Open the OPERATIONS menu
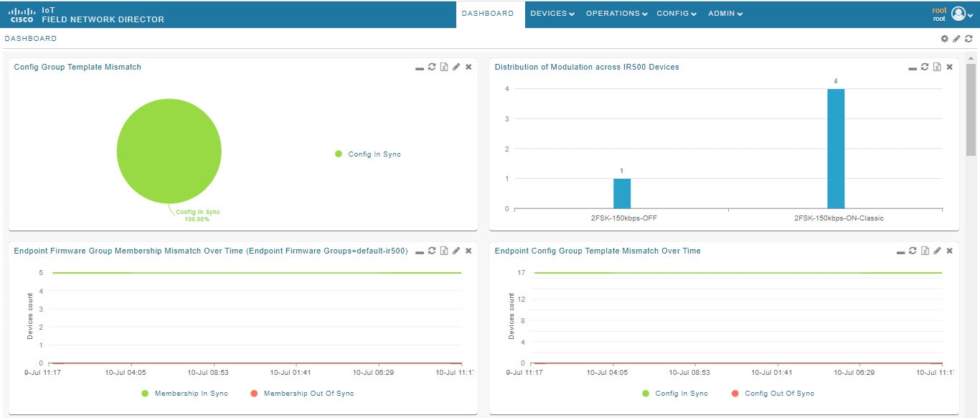Viewport: 980px width, 418px height. coord(614,13)
